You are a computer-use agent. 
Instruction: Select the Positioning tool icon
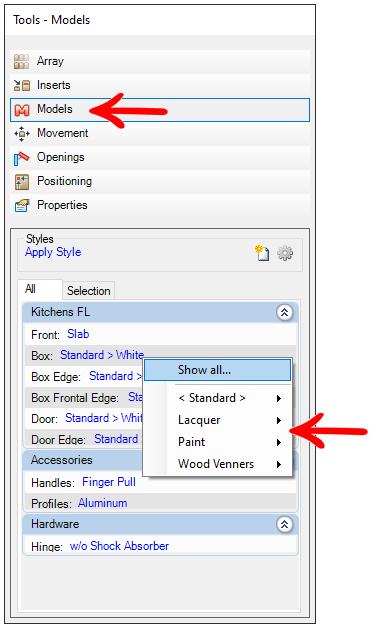pyautogui.click(x=22, y=182)
